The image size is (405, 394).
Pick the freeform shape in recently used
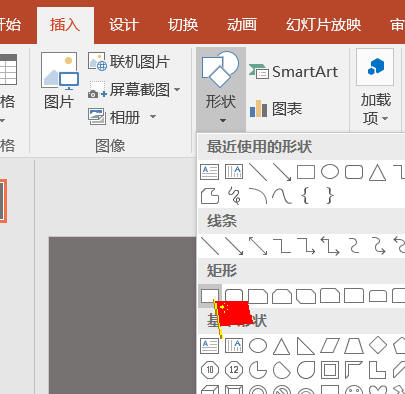(210, 195)
